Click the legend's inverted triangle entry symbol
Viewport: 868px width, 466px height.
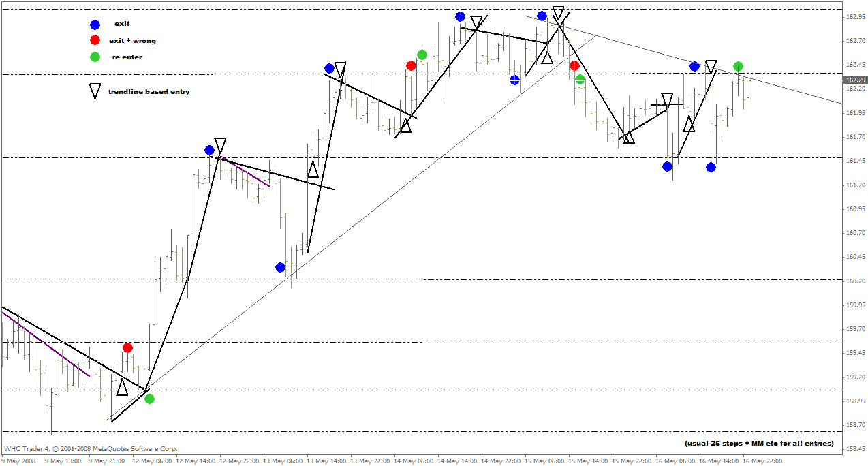[x=95, y=91]
